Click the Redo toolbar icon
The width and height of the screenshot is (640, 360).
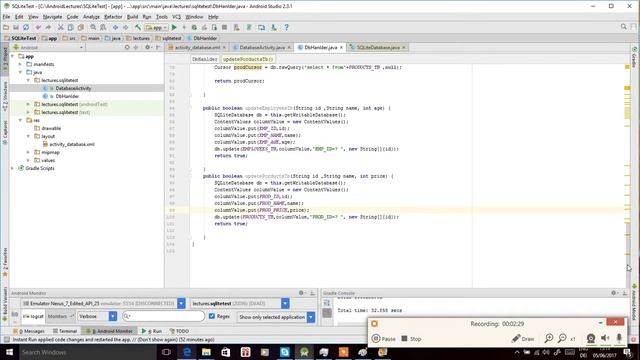click(48, 27)
